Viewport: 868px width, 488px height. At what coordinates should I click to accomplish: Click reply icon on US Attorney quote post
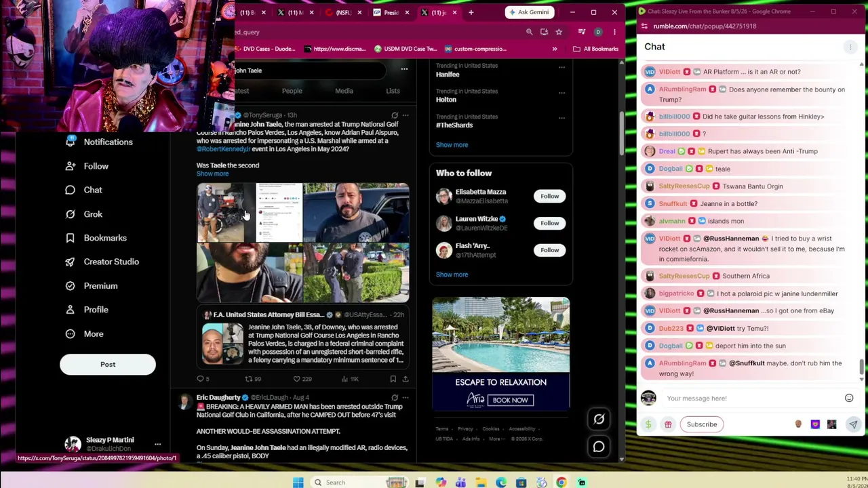[200, 379]
